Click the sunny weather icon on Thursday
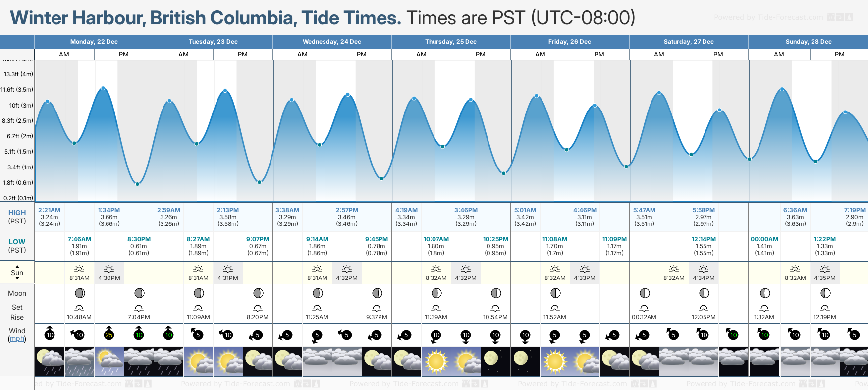Screen dimensions: 868x390 (x=436, y=361)
